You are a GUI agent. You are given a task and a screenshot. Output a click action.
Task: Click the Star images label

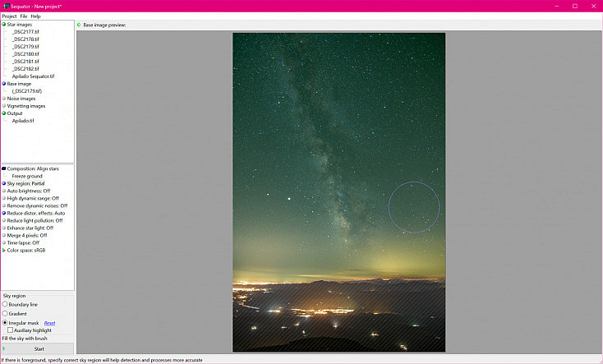coord(20,25)
